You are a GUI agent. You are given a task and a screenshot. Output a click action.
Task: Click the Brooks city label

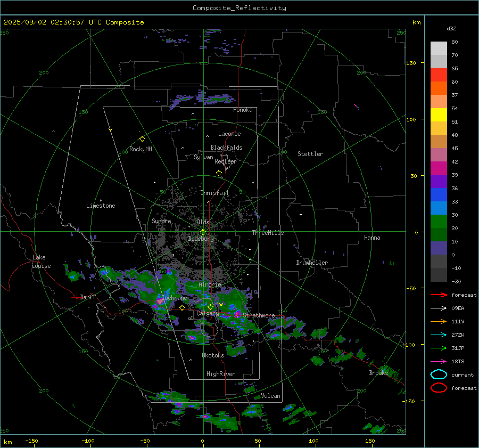coord(378,373)
